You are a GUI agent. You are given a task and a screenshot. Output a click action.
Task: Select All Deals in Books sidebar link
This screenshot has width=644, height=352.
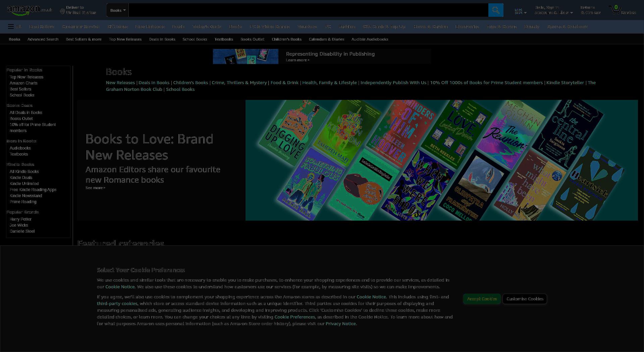pos(26,113)
